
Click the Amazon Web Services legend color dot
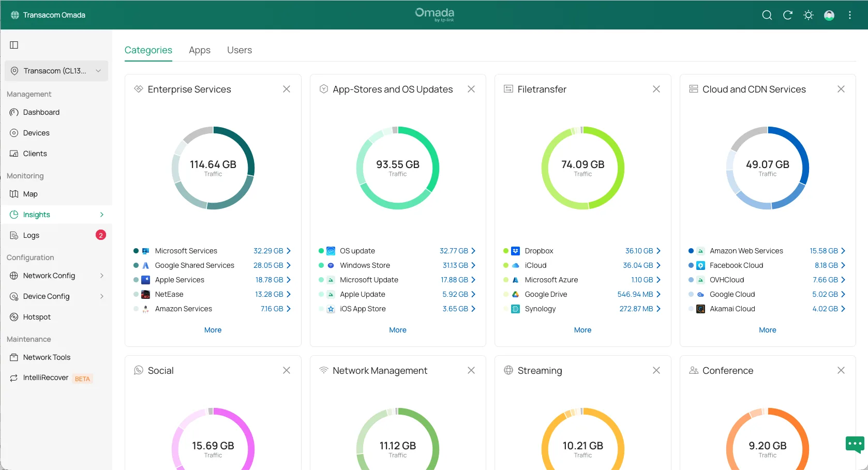pos(691,251)
